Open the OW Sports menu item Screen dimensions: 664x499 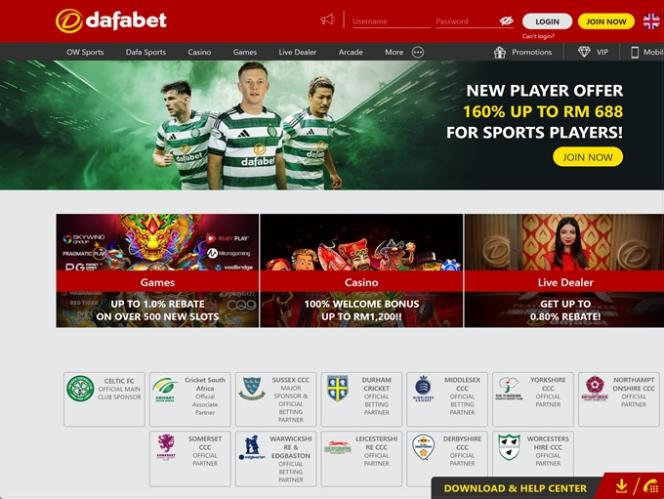tap(85, 52)
